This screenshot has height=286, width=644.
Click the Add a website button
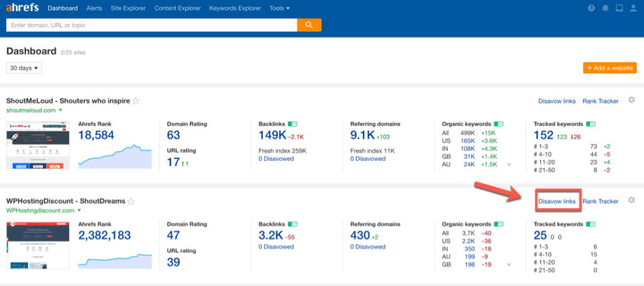click(610, 68)
